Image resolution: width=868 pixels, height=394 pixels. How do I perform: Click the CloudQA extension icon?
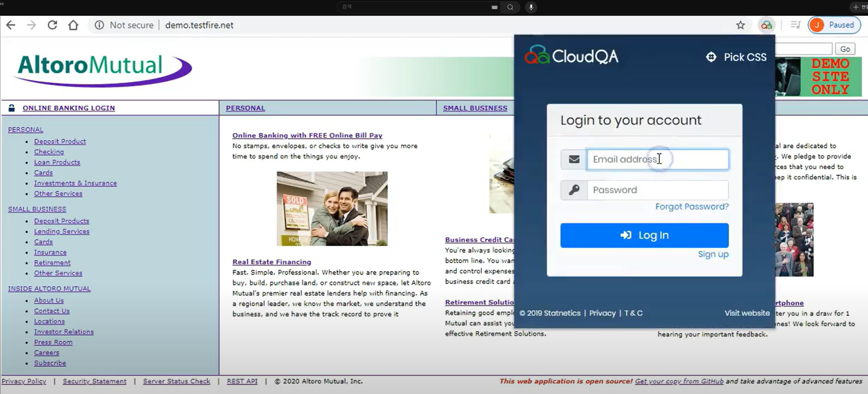click(766, 25)
